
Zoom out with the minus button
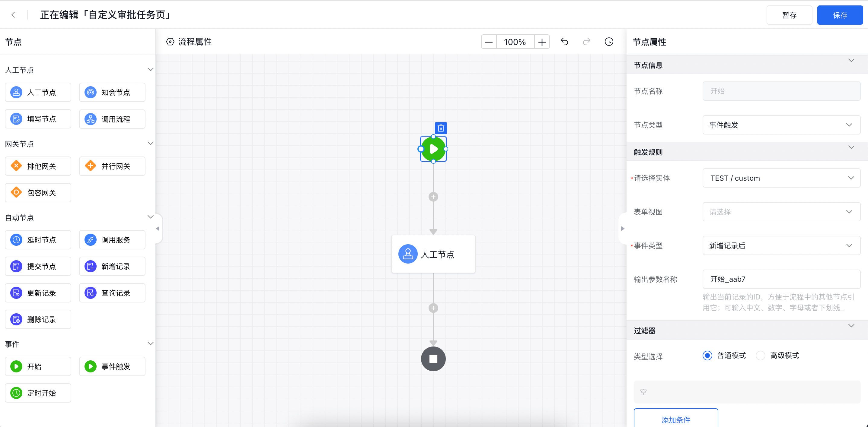[489, 42]
